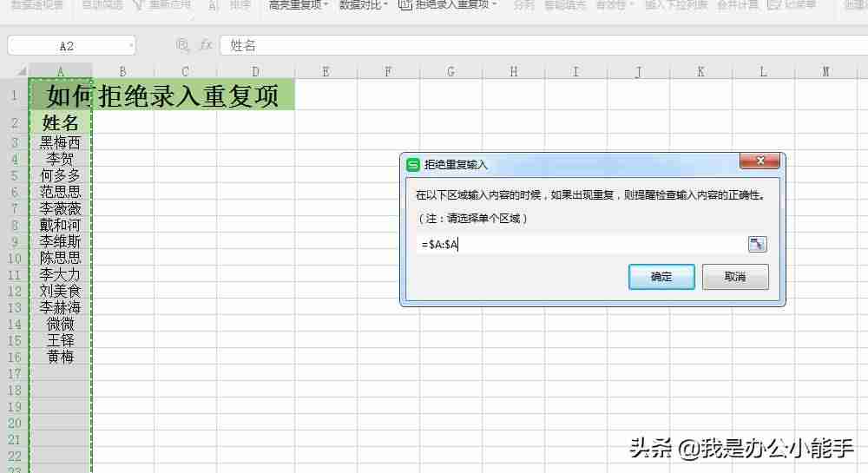
Task: Select column K header
Action: (700, 71)
